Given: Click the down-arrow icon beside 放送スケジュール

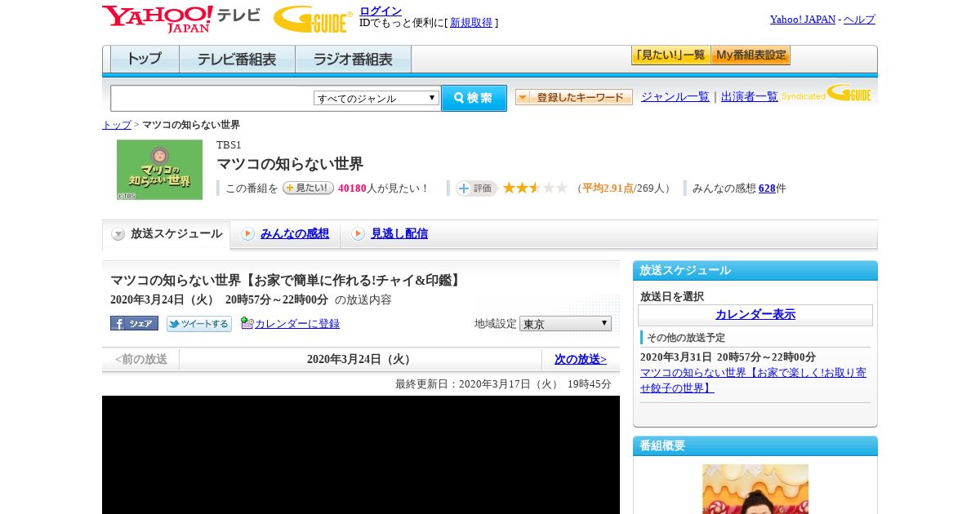Looking at the screenshot, I should pyautogui.click(x=118, y=234).
